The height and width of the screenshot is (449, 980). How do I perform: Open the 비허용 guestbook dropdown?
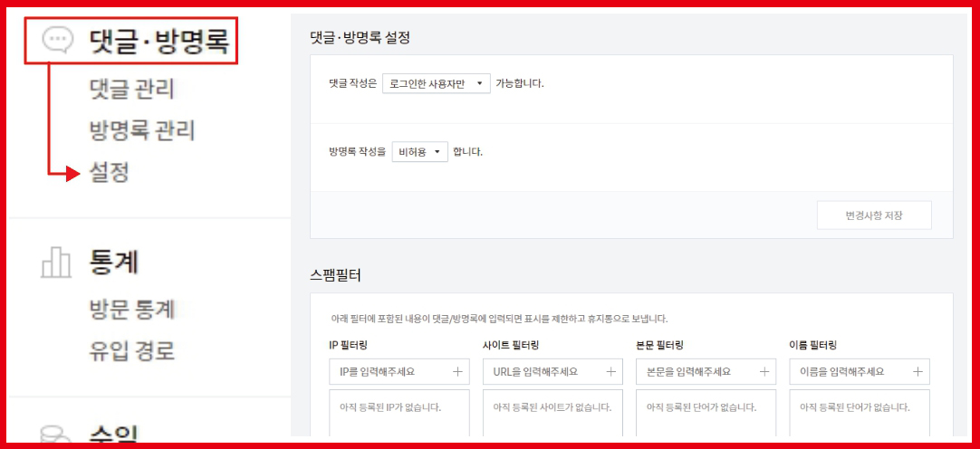coord(420,152)
